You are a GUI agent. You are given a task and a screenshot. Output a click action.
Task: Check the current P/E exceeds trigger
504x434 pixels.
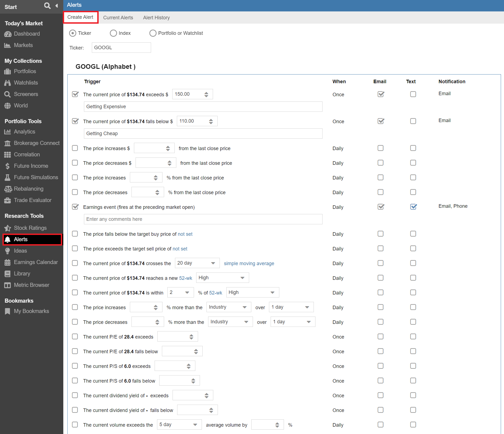click(75, 337)
